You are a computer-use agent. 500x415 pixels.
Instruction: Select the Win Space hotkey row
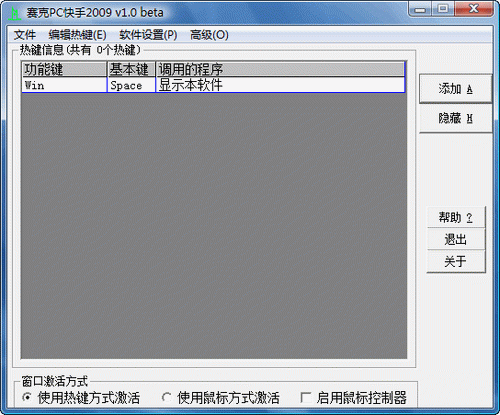tap(213, 85)
